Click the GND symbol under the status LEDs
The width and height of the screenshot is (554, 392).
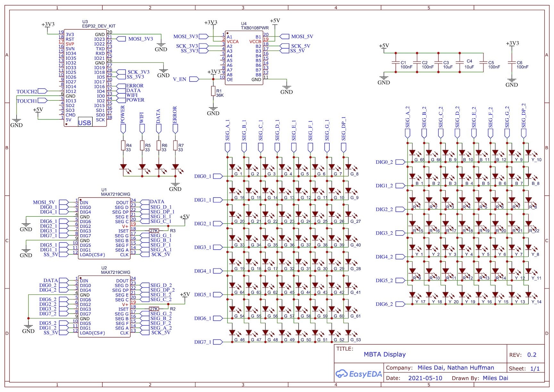coord(175,187)
